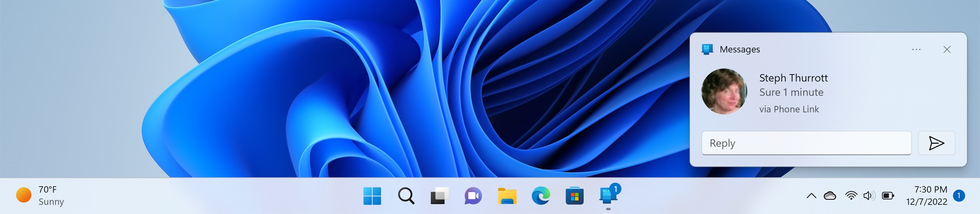This screenshot has height=214, width=980.
Task: Click Steph Thurrott's profile picture
Action: point(724,92)
